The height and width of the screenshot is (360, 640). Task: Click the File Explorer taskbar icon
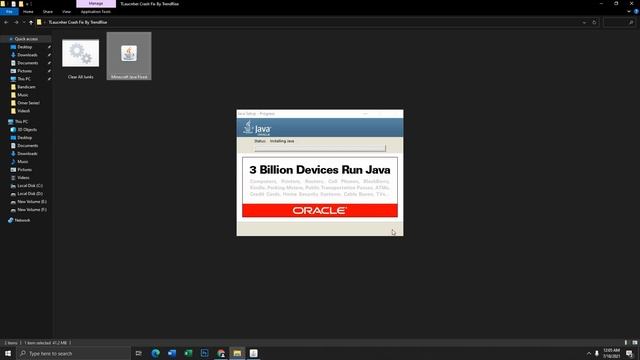click(x=237, y=353)
